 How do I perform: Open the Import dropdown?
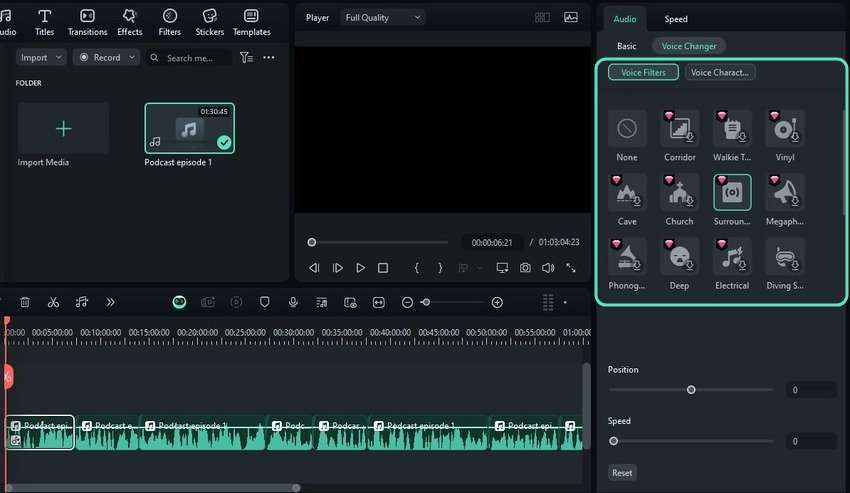[x=41, y=57]
